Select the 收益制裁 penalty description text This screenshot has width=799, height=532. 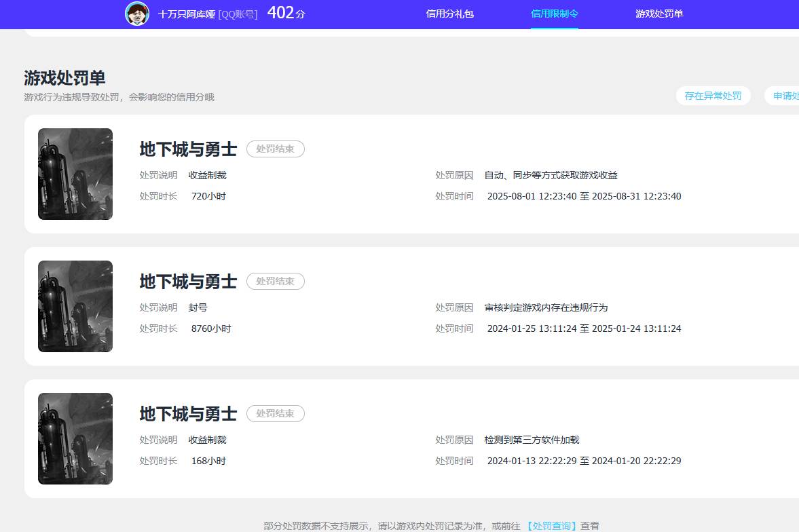tap(207, 174)
